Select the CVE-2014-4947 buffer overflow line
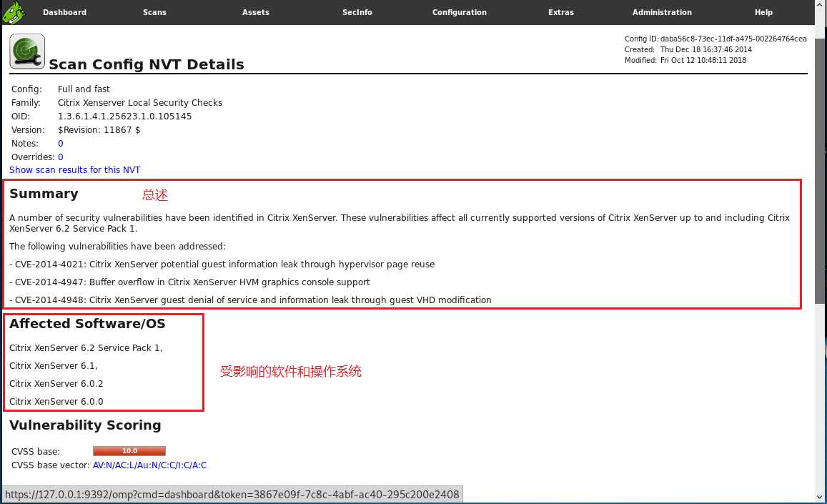Viewport: 827px width, 504px height. point(190,282)
